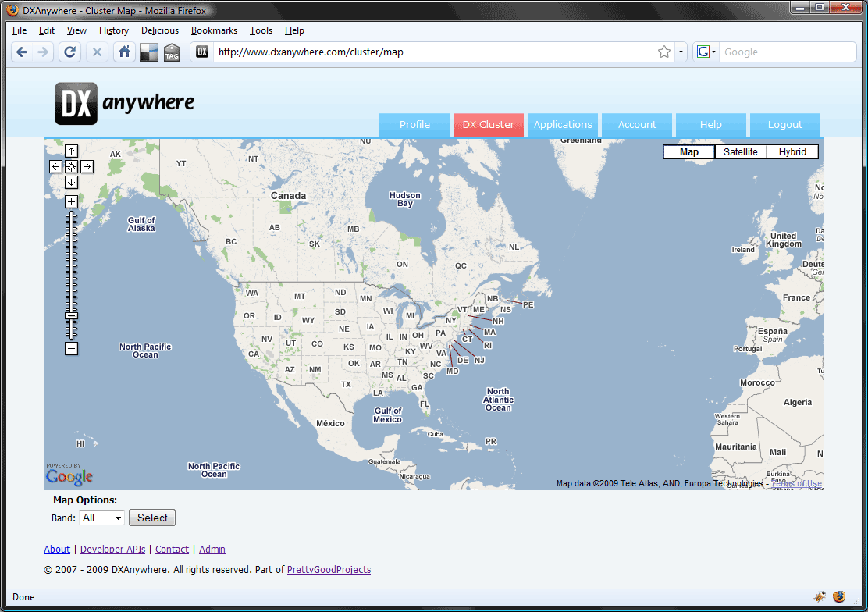This screenshot has height=612, width=868.
Task: Pan the map left with arrow button
Action: click(x=56, y=166)
